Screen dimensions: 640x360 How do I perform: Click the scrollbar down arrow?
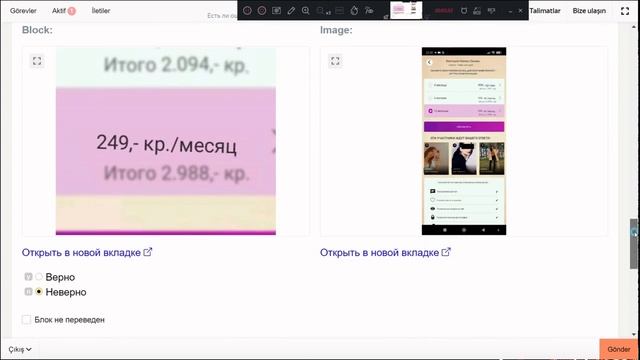tap(634, 334)
